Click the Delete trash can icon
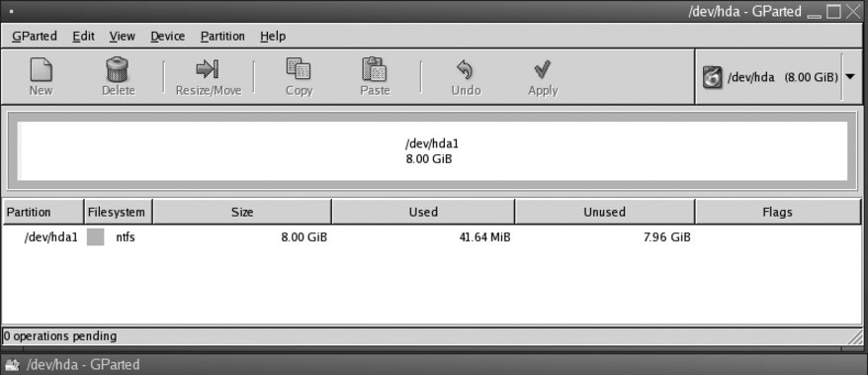 pyautogui.click(x=118, y=70)
